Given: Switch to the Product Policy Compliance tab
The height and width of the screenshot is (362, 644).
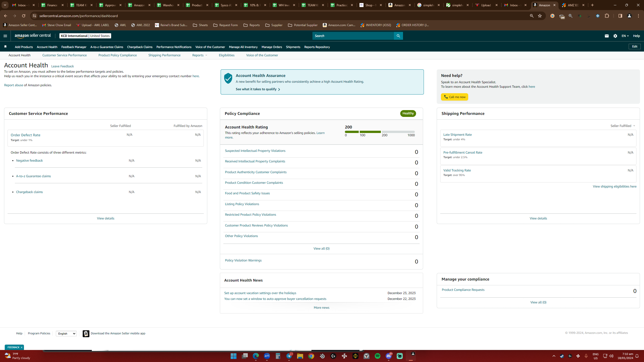Looking at the screenshot, I should tap(117, 55).
